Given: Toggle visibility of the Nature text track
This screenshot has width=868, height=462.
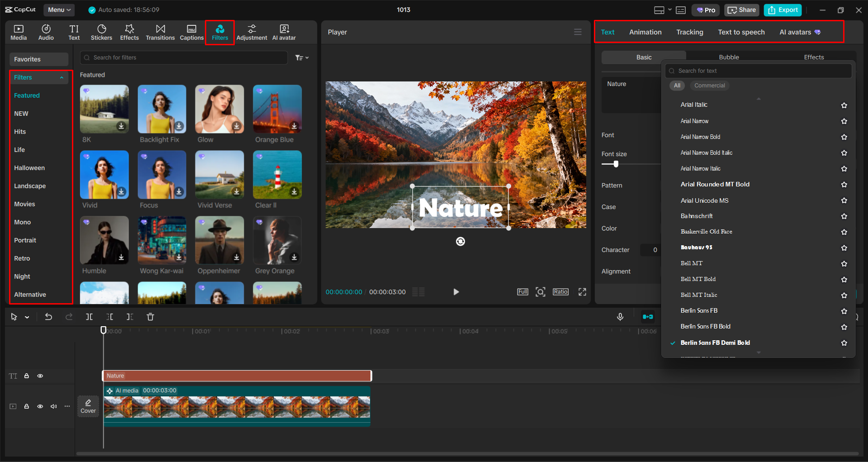Looking at the screenshot, I should click(x=40, y=376).
